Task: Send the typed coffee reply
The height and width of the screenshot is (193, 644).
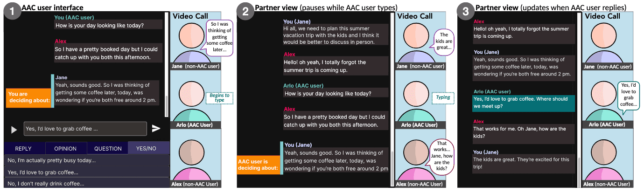Action: click(156, 129)
